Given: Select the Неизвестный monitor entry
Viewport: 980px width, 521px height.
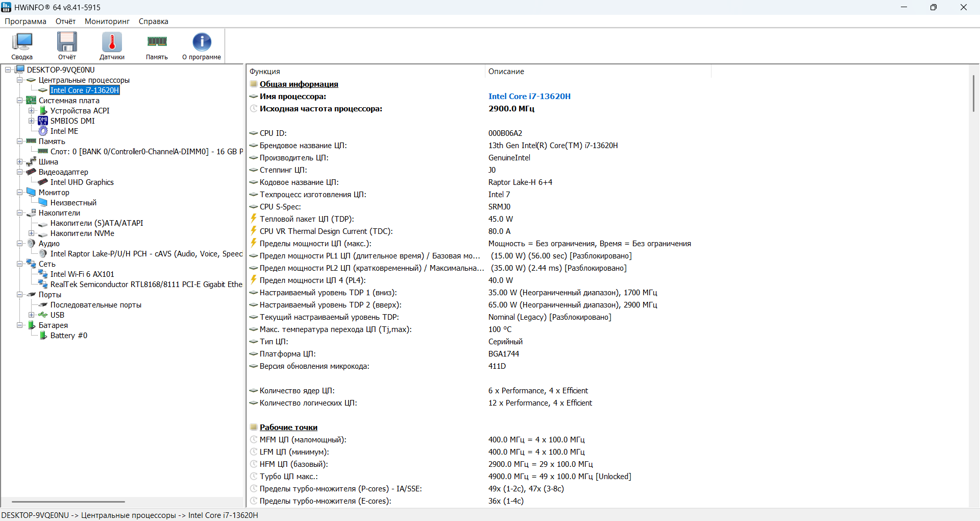Looking at the screenshot, I should (x=73, y=202).
